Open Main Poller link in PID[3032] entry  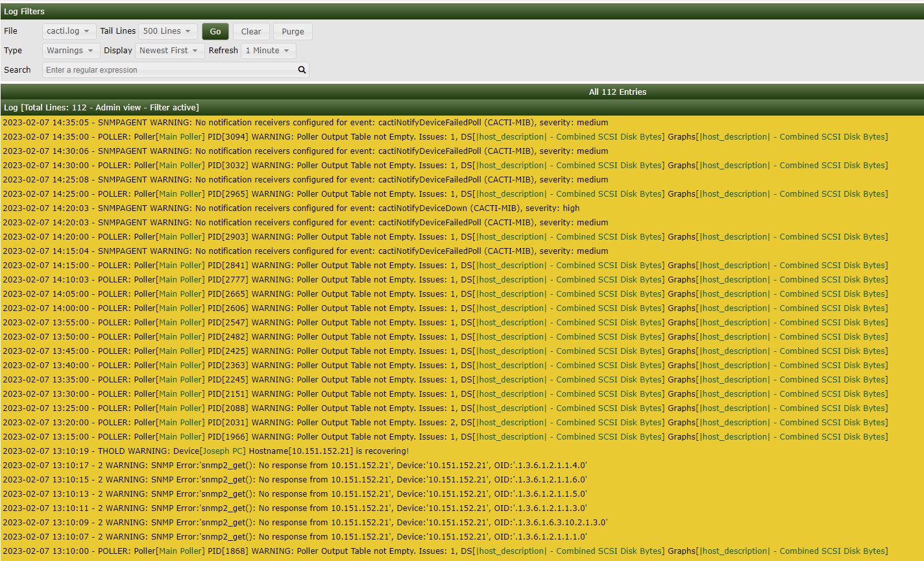(x=180, y=166)
